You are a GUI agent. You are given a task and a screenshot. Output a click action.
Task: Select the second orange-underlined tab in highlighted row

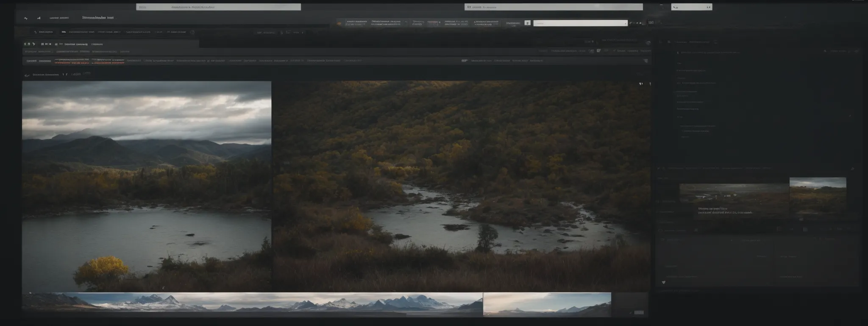107,61
